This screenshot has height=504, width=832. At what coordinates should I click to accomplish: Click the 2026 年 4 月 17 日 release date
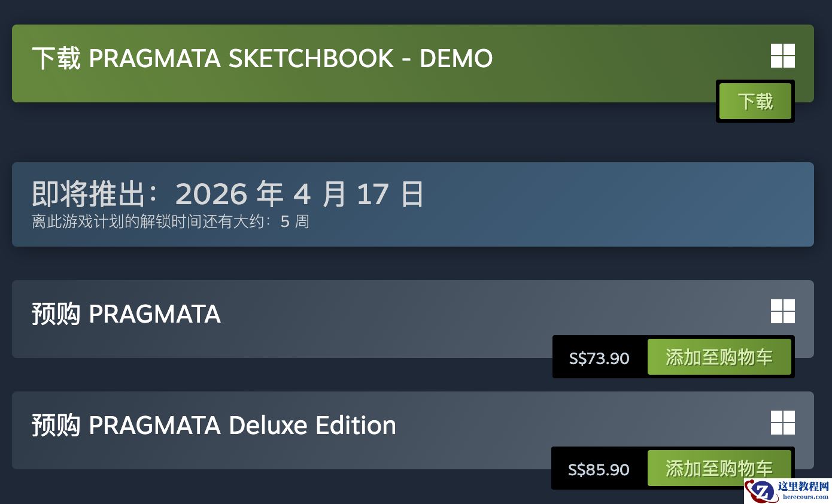click(x=299, y=194)
